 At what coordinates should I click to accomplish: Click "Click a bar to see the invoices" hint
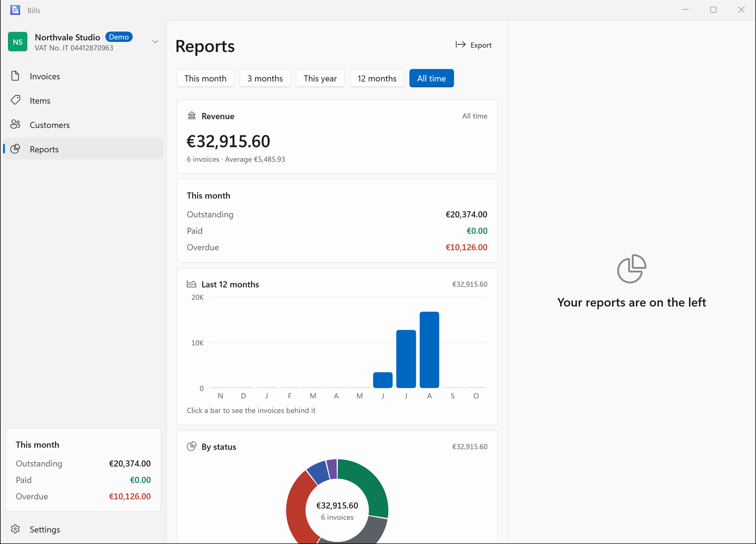click(x=251, y=410)
